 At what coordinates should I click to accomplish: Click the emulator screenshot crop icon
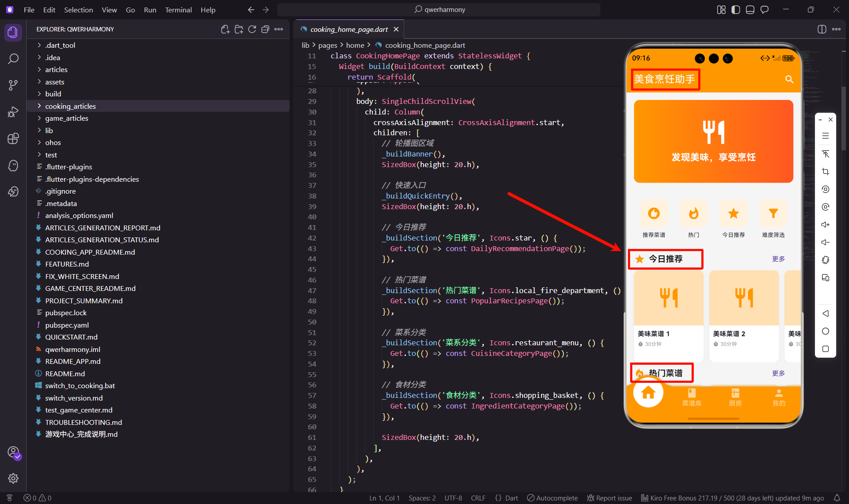point(825,172)
